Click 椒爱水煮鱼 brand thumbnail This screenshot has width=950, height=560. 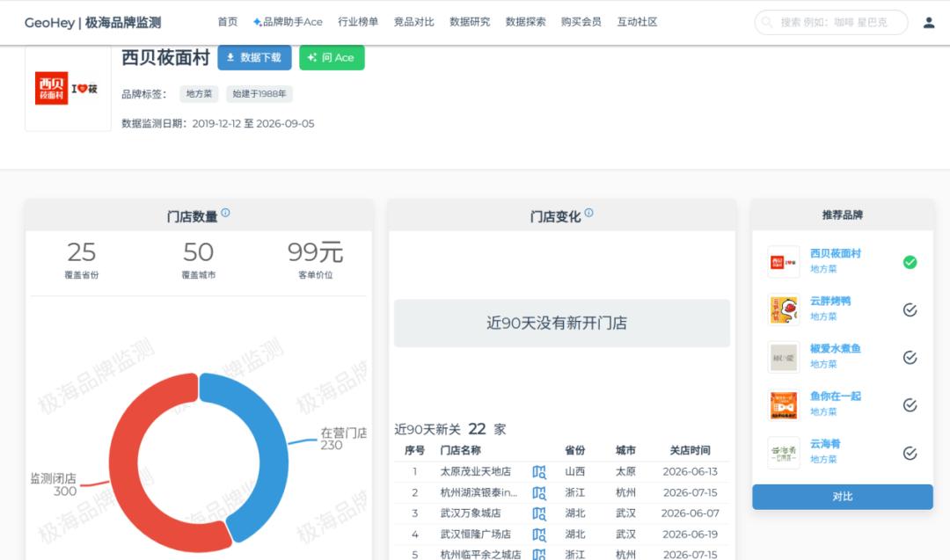click(784, 357)
